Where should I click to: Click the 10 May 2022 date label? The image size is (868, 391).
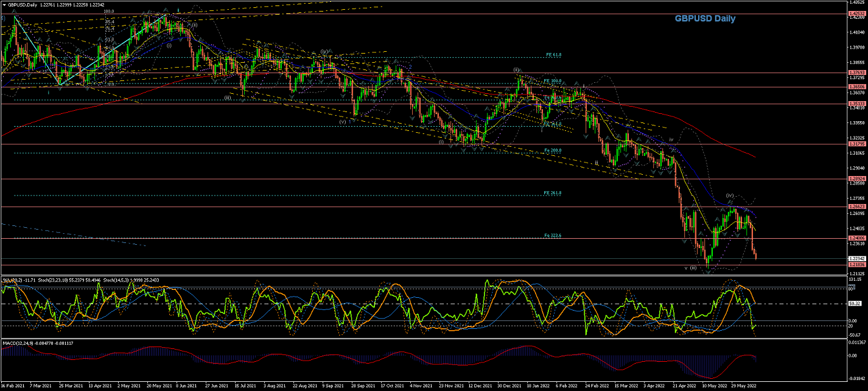click(715, 386)
